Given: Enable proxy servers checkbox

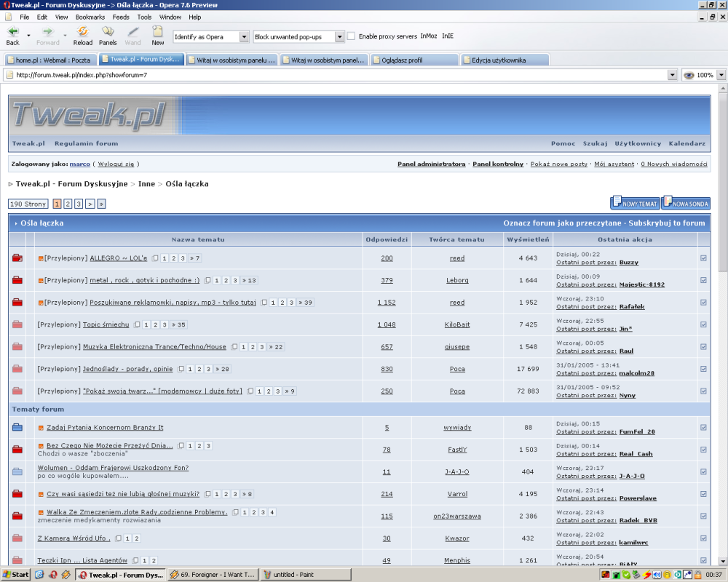Looking at the screenshot, I should [352, 36].
